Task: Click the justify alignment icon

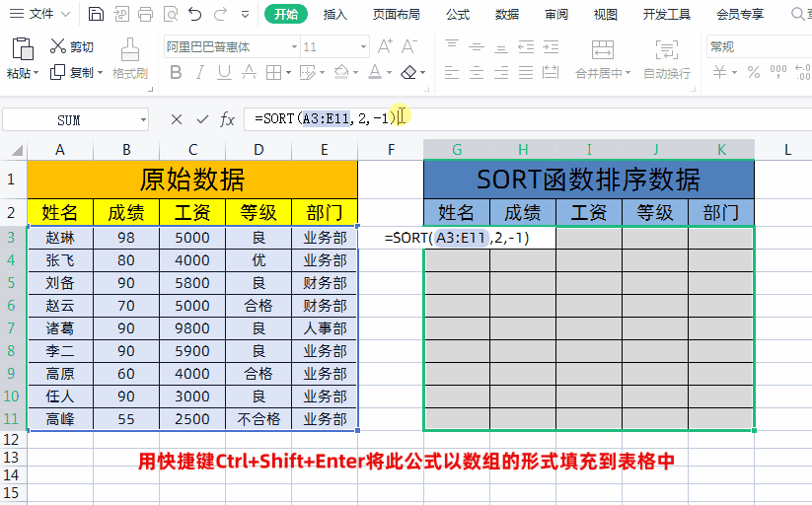Action: click(x=526, y=73)
